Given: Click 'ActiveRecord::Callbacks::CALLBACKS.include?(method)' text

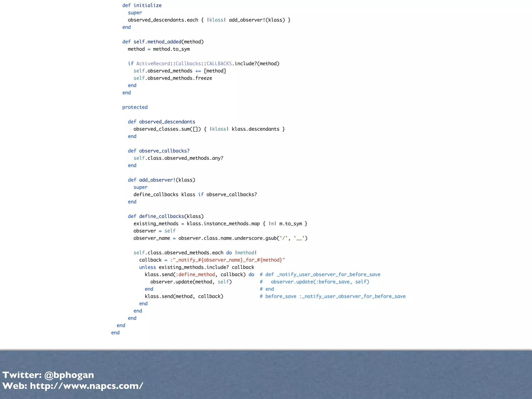Looking at the screenshot, I should (x=208, y=64).
